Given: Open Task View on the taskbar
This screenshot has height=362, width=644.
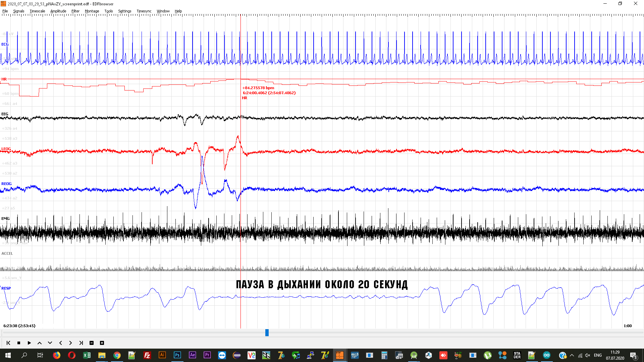Looking at the screenshot, I should [x=40, y=355].
